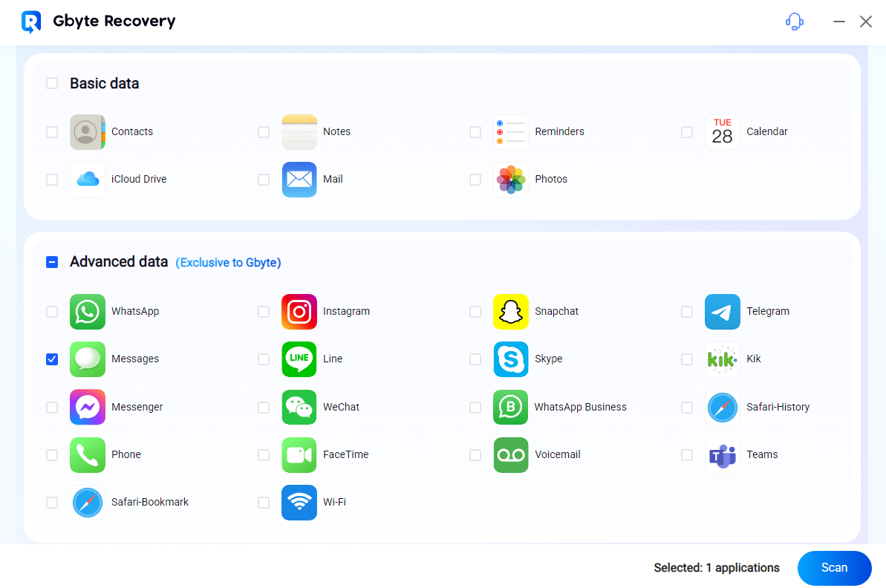Open customer support via headset icon
This screenshot has width=886, height=588.
(x=795, y=22)
